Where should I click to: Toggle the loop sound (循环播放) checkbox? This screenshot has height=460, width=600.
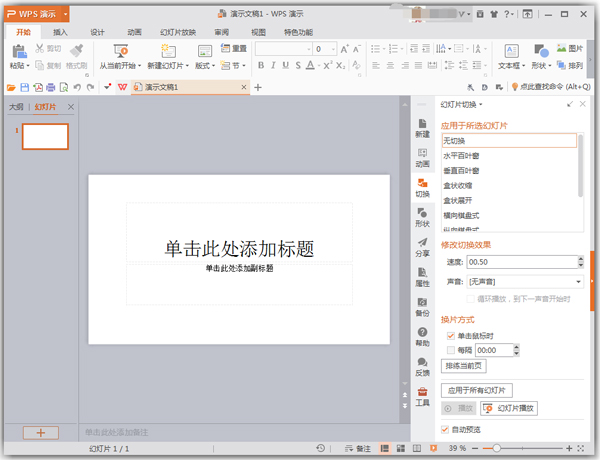(471, 299)
